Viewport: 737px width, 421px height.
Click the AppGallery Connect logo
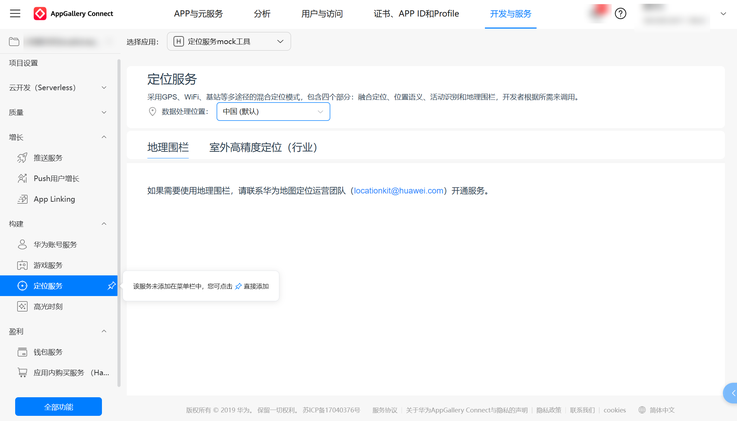[x=40, y=14]
